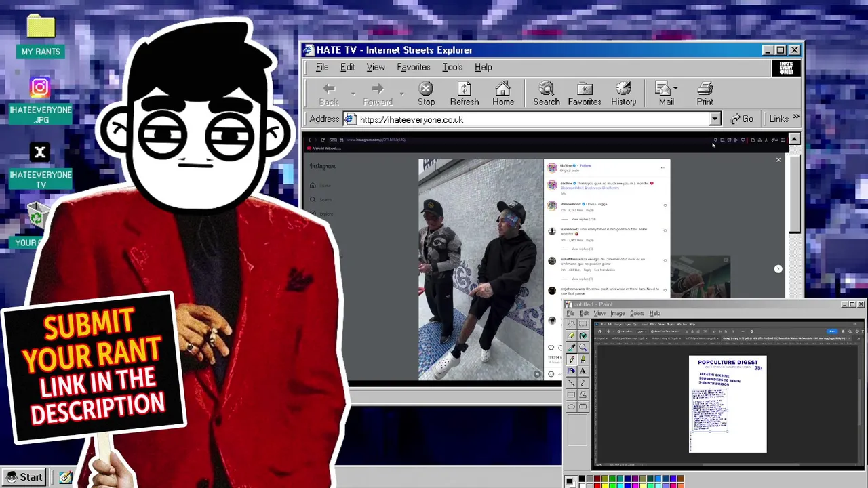The width and height of the screenshot is (868, 488).
Task: Select the Pencil tool in Paint
Action: point(572,359)
